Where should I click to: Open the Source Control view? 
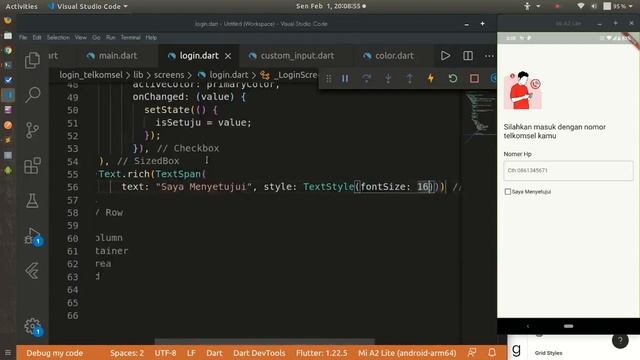[x=32, y=130]
